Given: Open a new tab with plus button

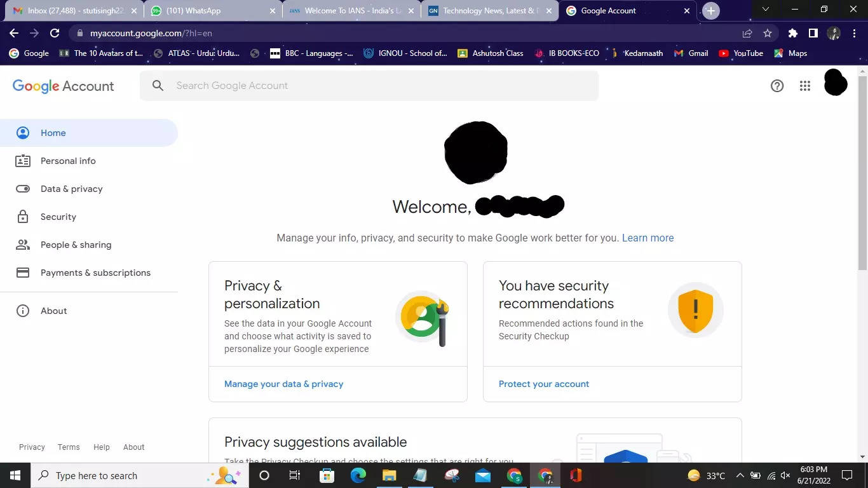Looking at the screenshot, I should coord(711,11).
